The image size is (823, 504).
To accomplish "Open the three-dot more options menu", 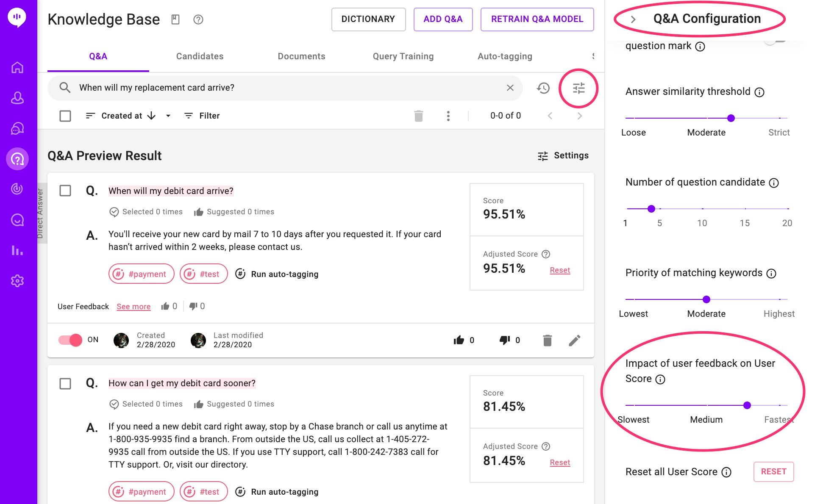I will tap(448, 116).
